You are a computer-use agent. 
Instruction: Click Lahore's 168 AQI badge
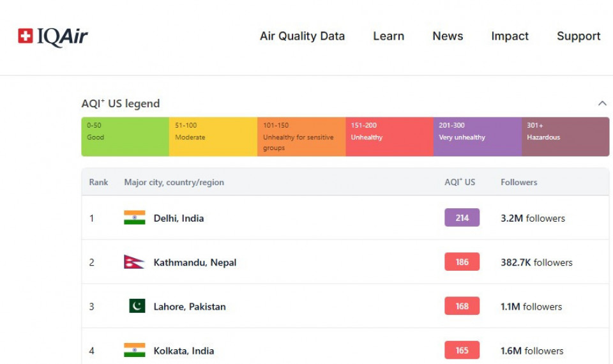click(x=462, y=307)
